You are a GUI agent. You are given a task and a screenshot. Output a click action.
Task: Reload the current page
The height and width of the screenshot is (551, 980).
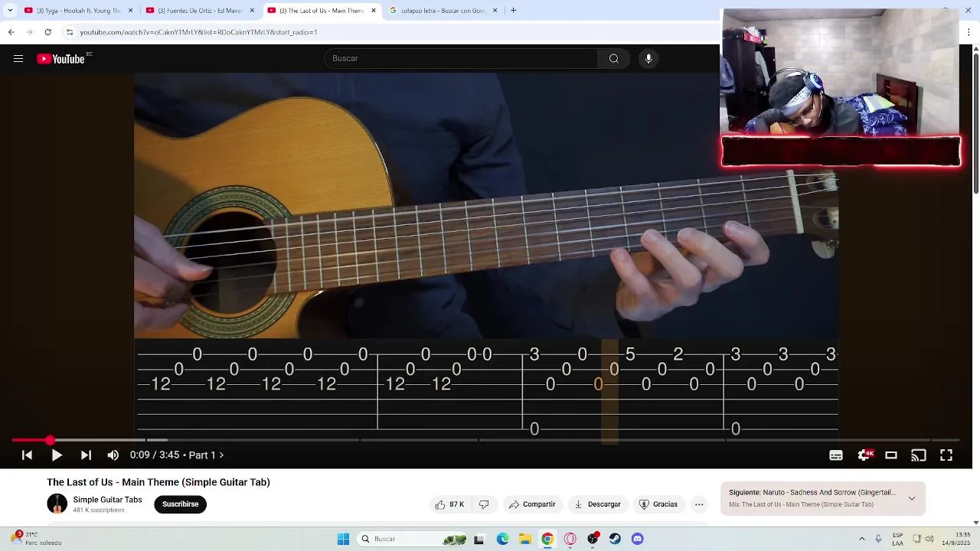[47, 32]
